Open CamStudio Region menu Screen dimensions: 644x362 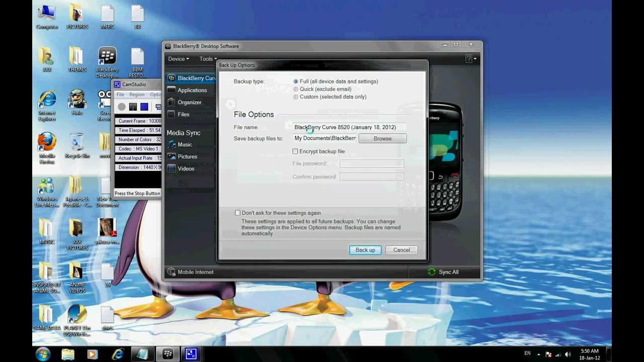(x=137, y=95)
